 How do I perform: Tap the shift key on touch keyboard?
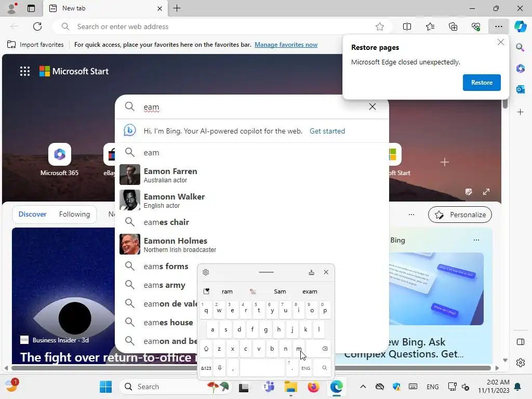pos(206,349)
